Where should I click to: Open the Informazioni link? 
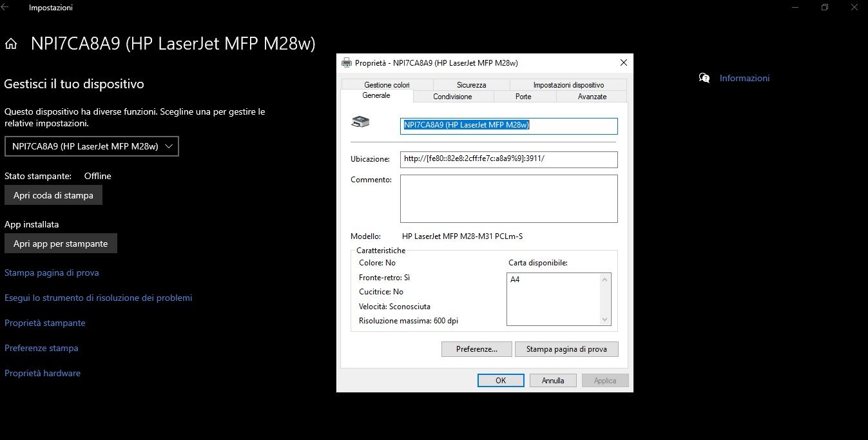744,78
